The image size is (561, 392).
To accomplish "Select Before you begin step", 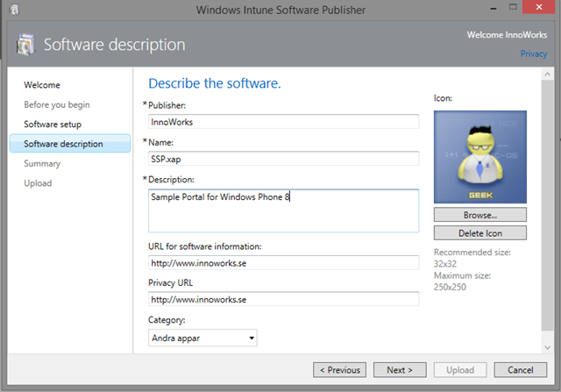I will point(56,105).
